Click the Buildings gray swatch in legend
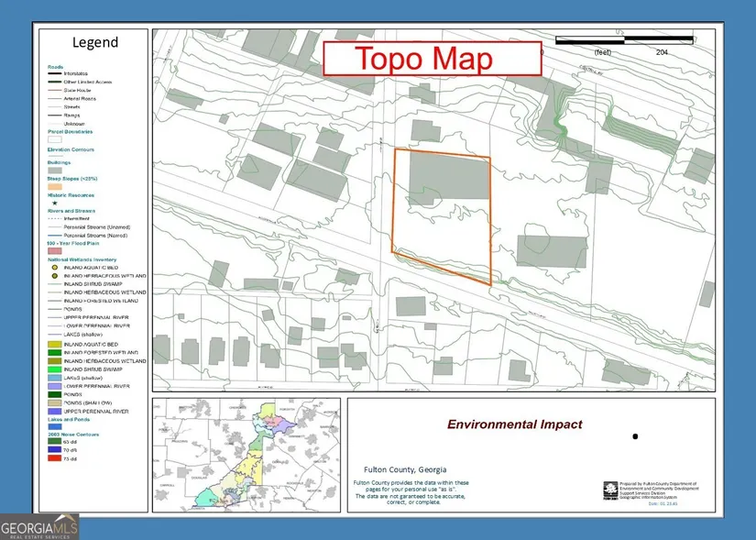This screenshot has width=756, height=540. (54, 171)
